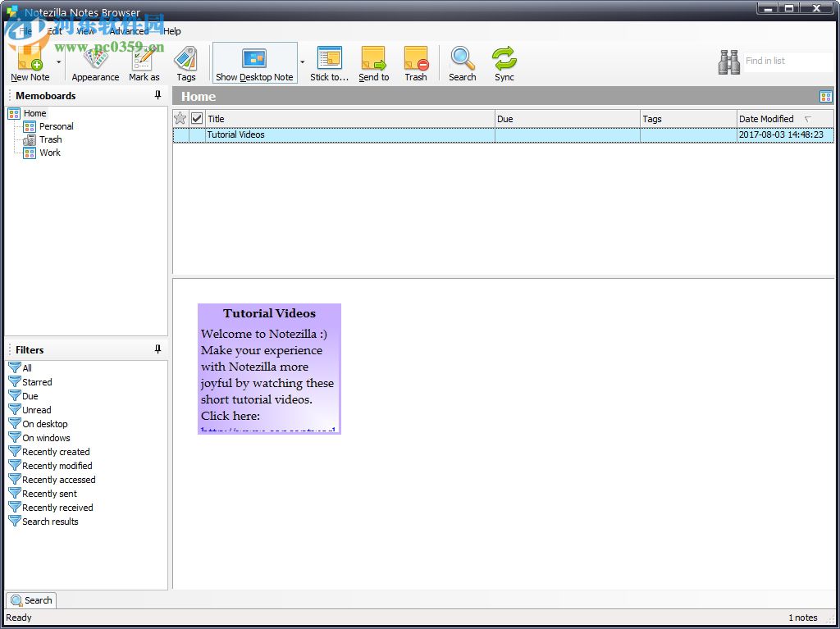Open the Tags tool

pyautogui.click(x=186, y=62)
